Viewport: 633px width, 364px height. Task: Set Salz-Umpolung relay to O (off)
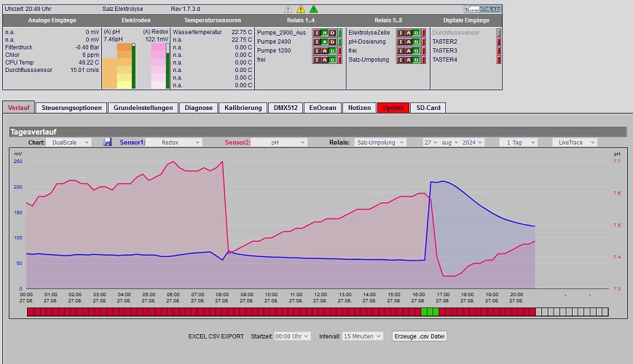(x=416, y=60)
